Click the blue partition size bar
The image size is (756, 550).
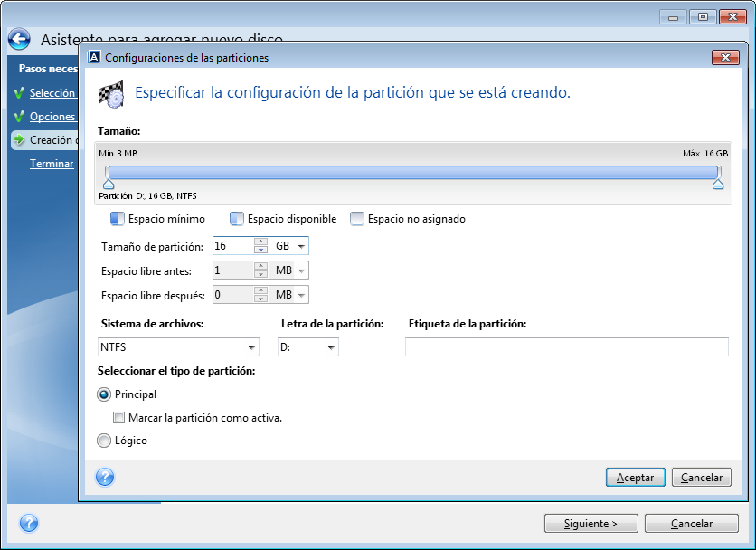point(413,172)
